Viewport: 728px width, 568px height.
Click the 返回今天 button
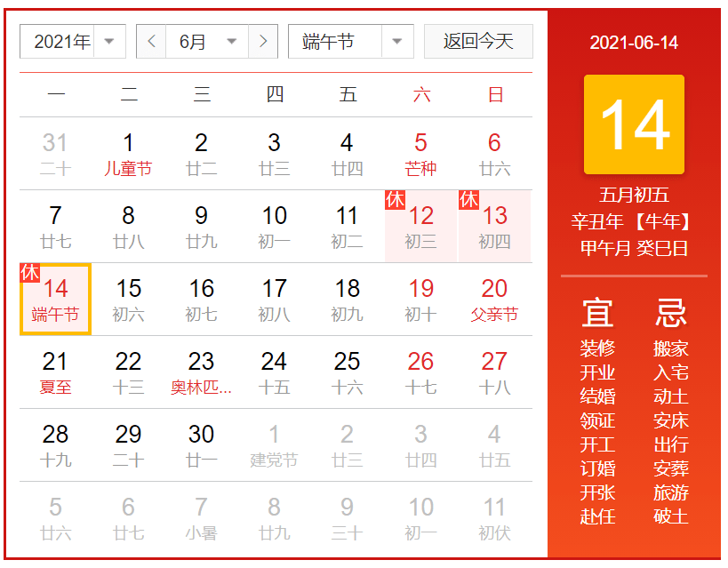(x=478, y=42)
